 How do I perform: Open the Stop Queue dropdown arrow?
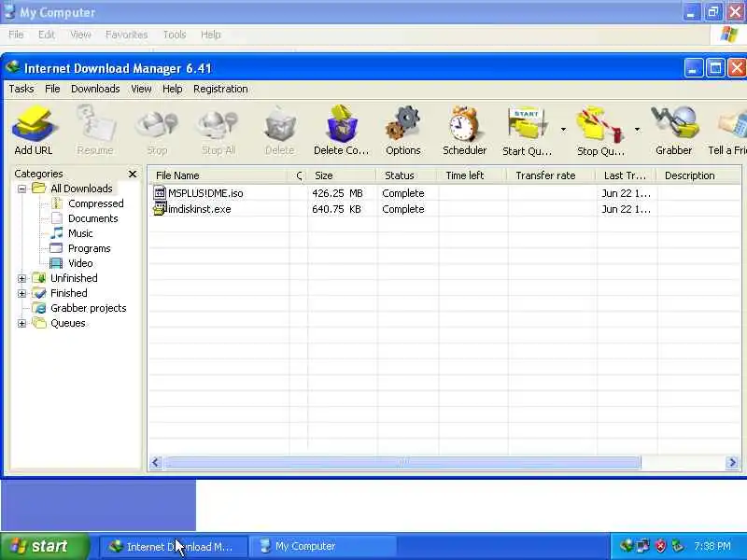[637, 129]
